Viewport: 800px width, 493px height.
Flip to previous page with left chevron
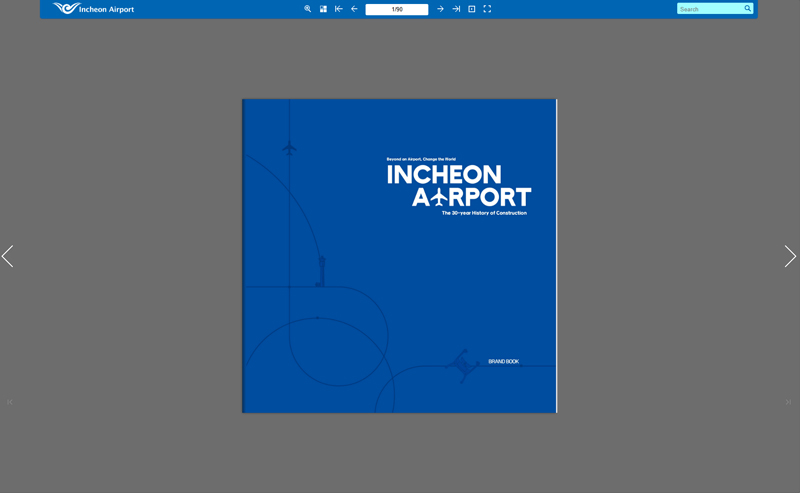click(x=7, y=256)
